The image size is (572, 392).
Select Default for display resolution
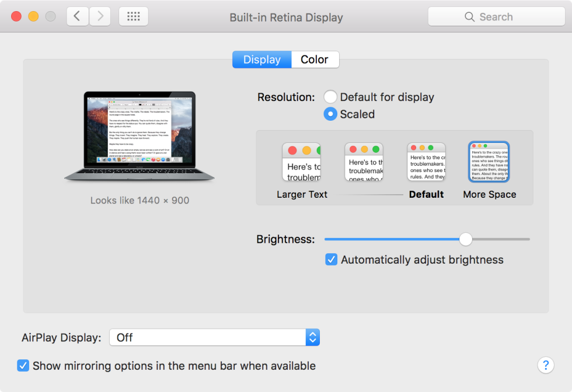[x=330, y=97]
